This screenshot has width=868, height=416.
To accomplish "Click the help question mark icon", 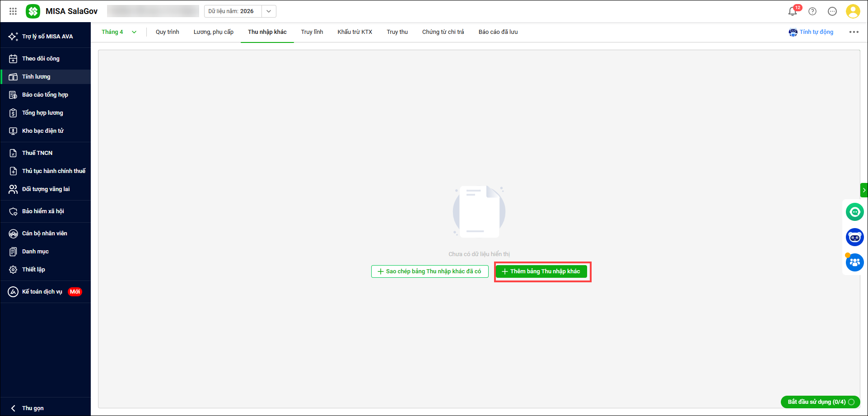I will coord(812,11).
